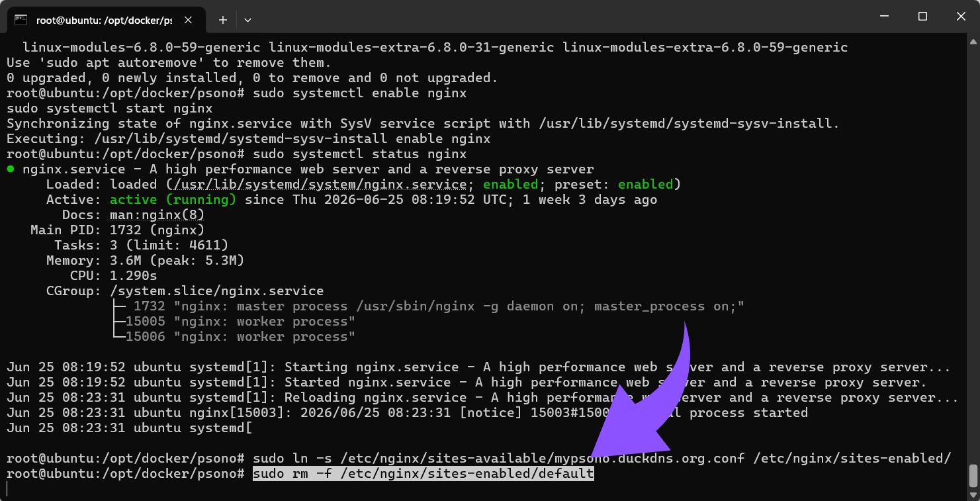
Task: Click '0 upgraded, 0 newly installed' line
Action: point(252,78)
